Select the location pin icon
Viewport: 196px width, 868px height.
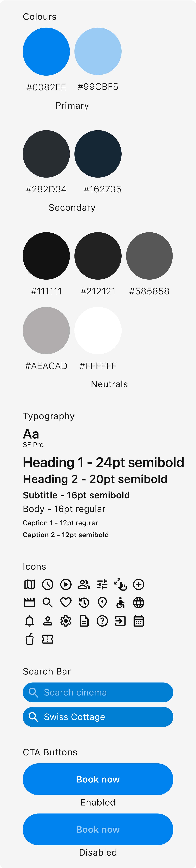[102, 602]
